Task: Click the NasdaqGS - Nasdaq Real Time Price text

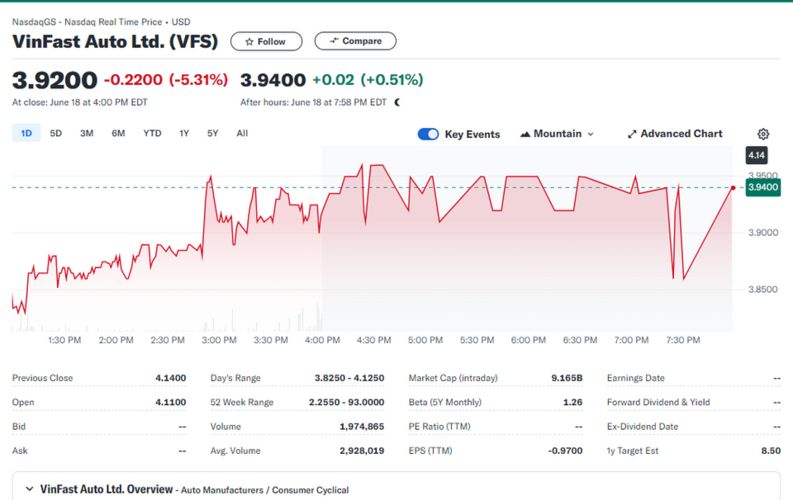Action: click(x=87, y=22)
